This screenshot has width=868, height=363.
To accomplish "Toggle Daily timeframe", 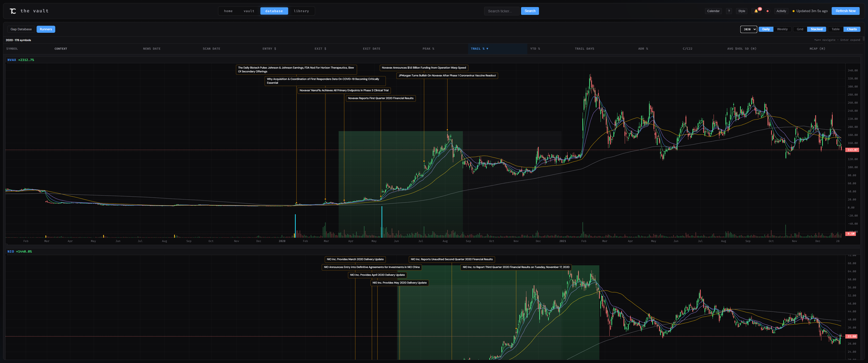I will pyautogui.click(x=766, y=29).
